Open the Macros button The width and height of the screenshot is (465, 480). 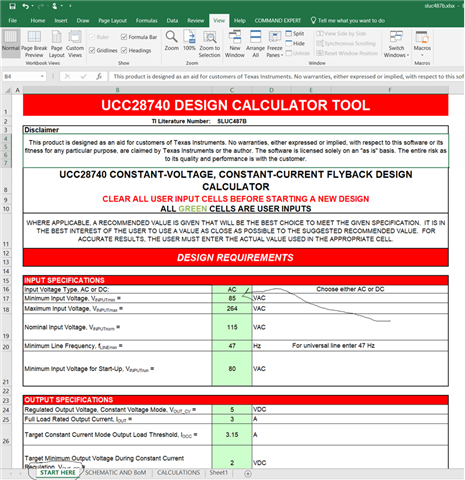pyautogui.click(x=422, y=43)
